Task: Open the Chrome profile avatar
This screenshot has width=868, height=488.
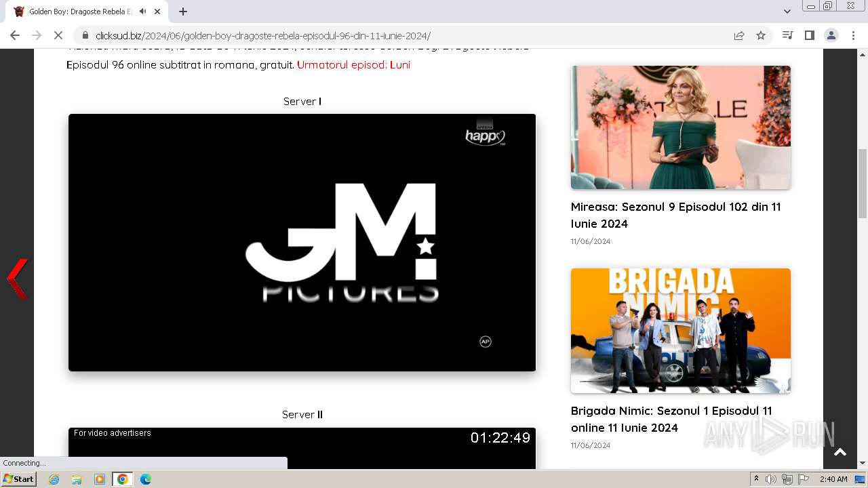Action: coord(831,35)
